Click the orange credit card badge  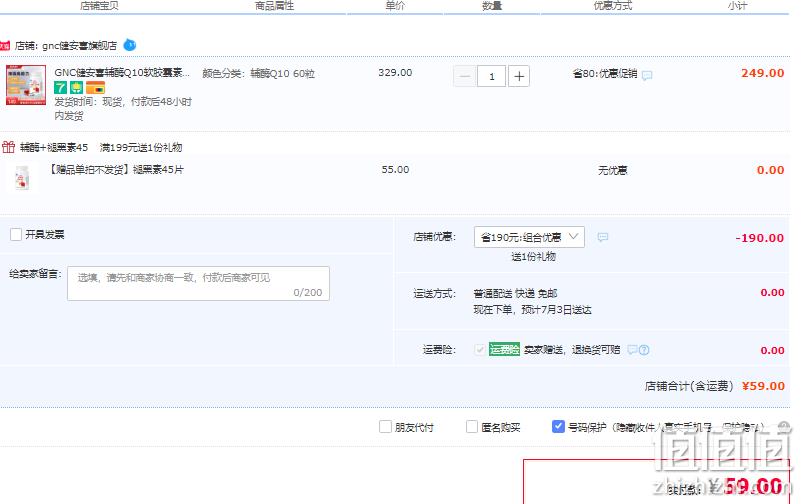[95, 87]
